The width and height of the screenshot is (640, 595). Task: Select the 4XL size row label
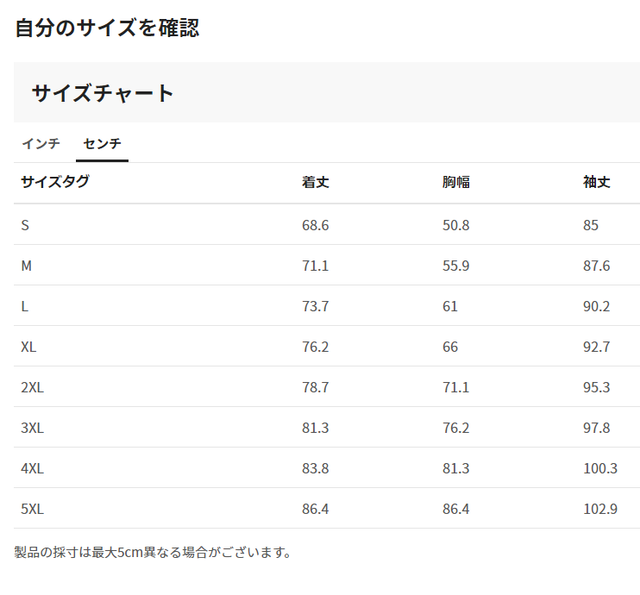coord(32,468)
